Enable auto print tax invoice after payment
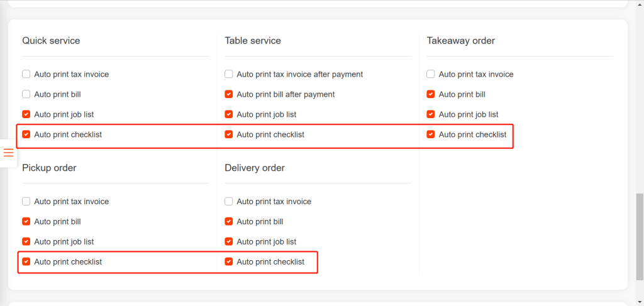The width and height of the screenshot is (644, 306). pos(229,74)
